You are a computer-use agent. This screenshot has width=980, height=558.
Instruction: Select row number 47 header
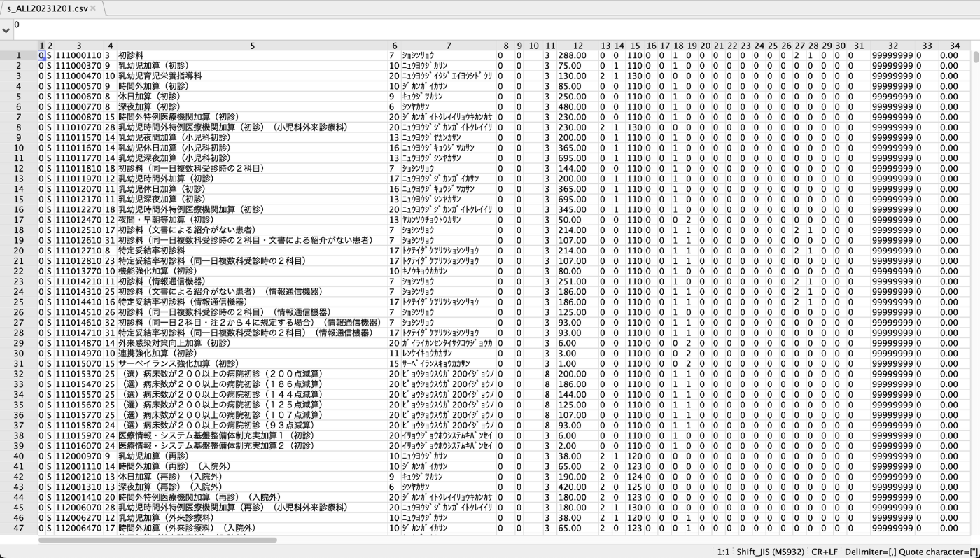[x=19, y=528]
